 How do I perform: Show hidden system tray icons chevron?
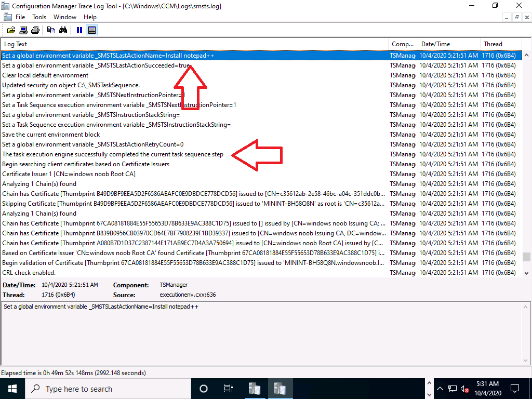[x=440, y=389]
